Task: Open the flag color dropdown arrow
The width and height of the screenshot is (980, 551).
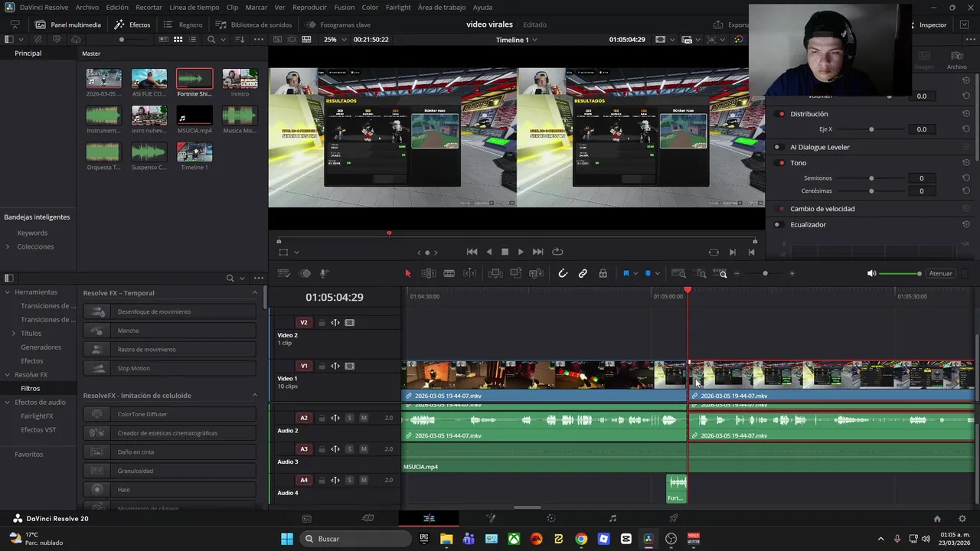Action: [635, 273]
